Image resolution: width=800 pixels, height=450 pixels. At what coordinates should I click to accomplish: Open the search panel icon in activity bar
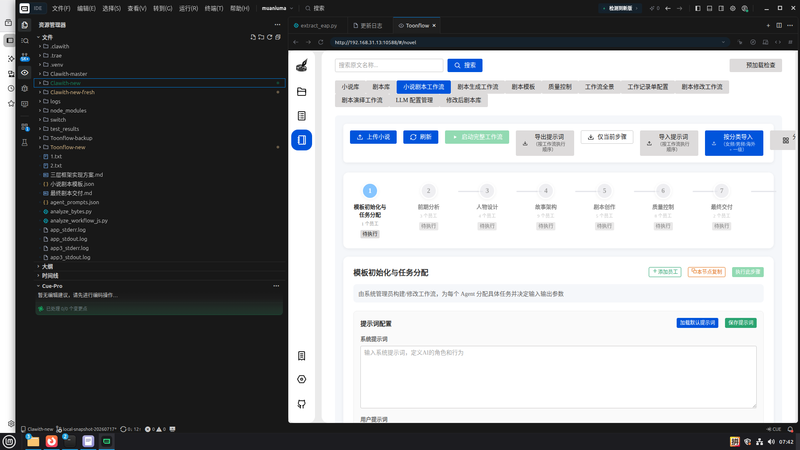(x=24, y=40)
